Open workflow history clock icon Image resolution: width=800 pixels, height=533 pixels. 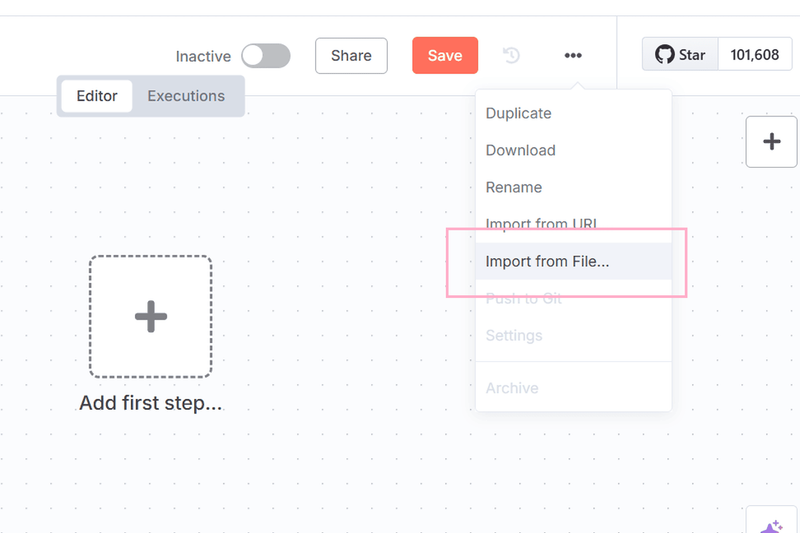click(511, 56)
